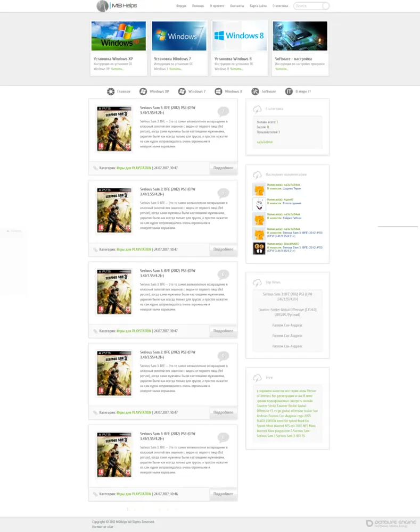This screenshot has width=420, height=532.
Task: Click Подробнее on the post dated 10:46
Action: (x=223, y=494)
